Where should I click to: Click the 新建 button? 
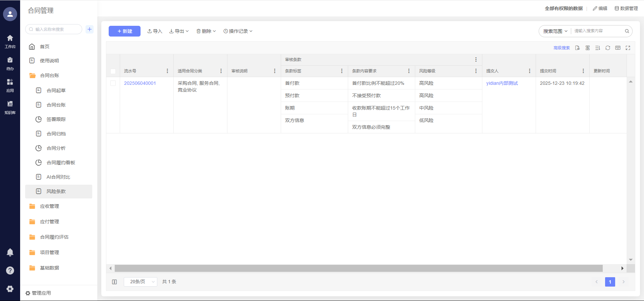[124, 31]
